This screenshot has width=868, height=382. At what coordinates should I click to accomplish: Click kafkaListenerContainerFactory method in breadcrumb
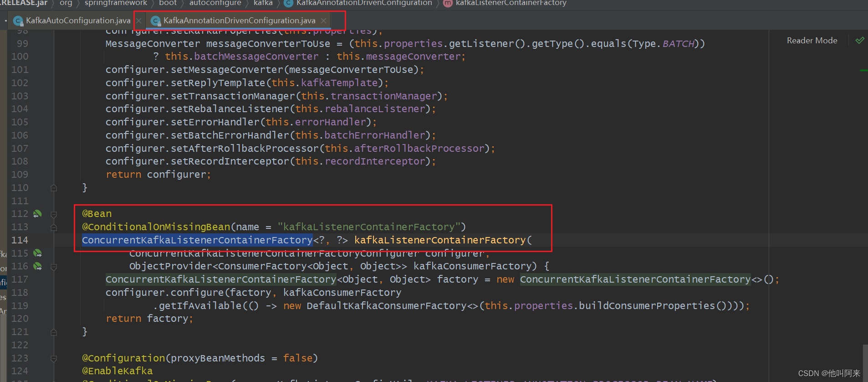point(511,3)
